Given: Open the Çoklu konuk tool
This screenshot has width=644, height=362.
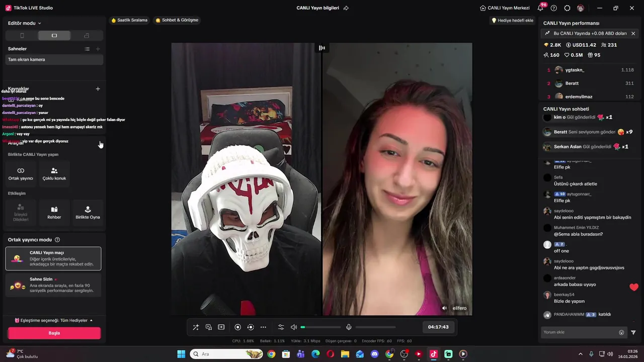Looking at the screenshot, I should click(54, 174).
